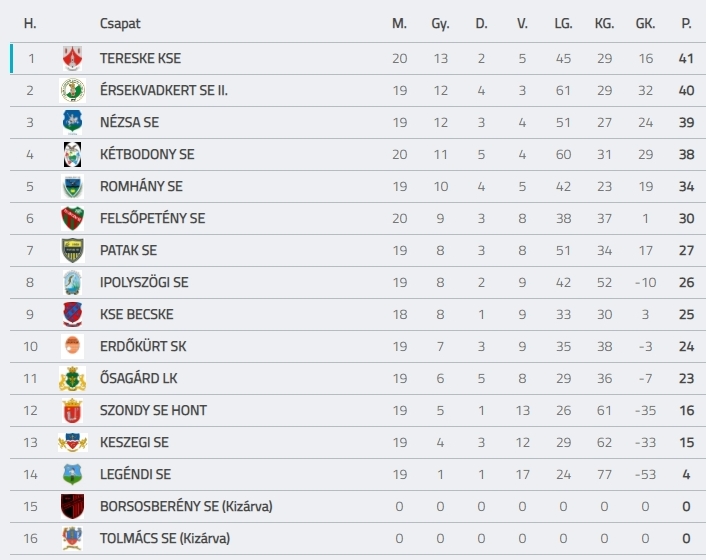Click the LEGÉNDI SE team name
This screenshot has width=706, height=560.
tap(136, 474)
